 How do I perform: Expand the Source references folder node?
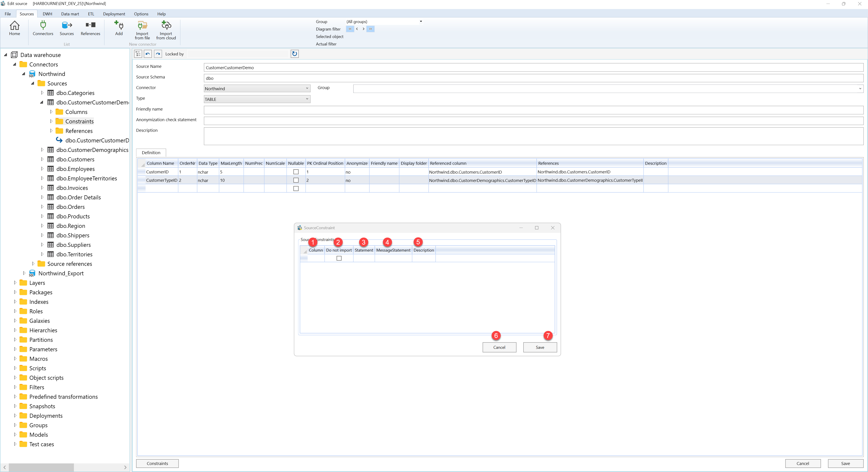pos(33,264)
